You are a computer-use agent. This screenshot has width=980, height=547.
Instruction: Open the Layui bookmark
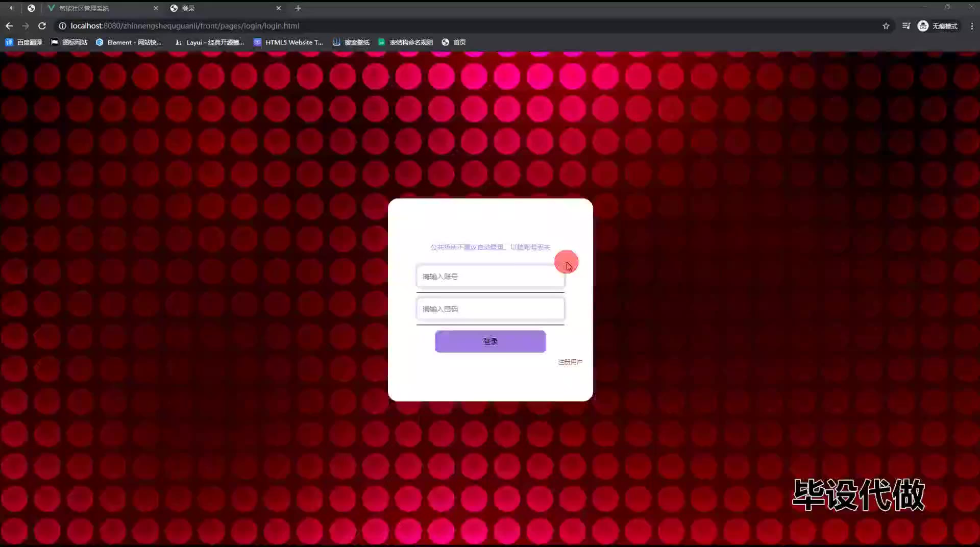click(210, 42)
